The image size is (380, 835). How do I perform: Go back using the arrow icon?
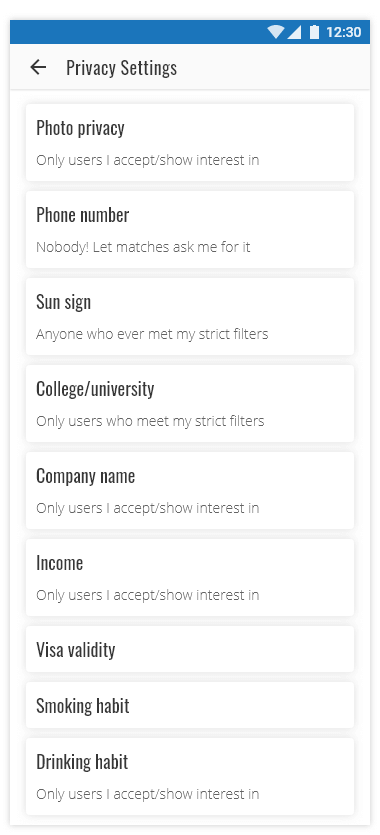pyautogui.click(x=38, y=67)
